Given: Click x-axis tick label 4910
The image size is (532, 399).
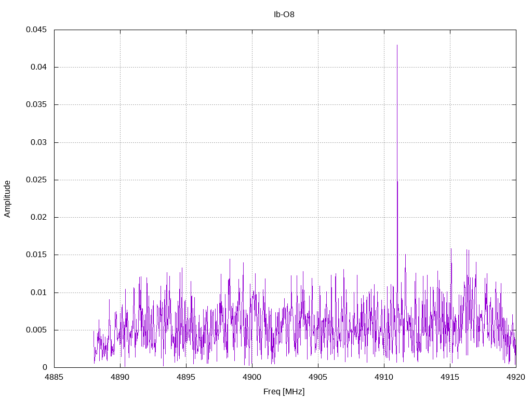Looking at the screenshot, I should [x=384, y=377].
